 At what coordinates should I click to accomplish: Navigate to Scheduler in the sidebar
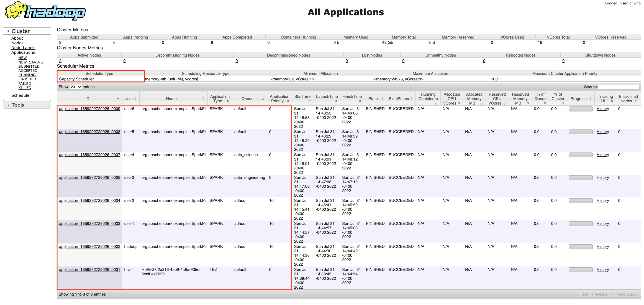pyautogui.click(x=21, y=95)
